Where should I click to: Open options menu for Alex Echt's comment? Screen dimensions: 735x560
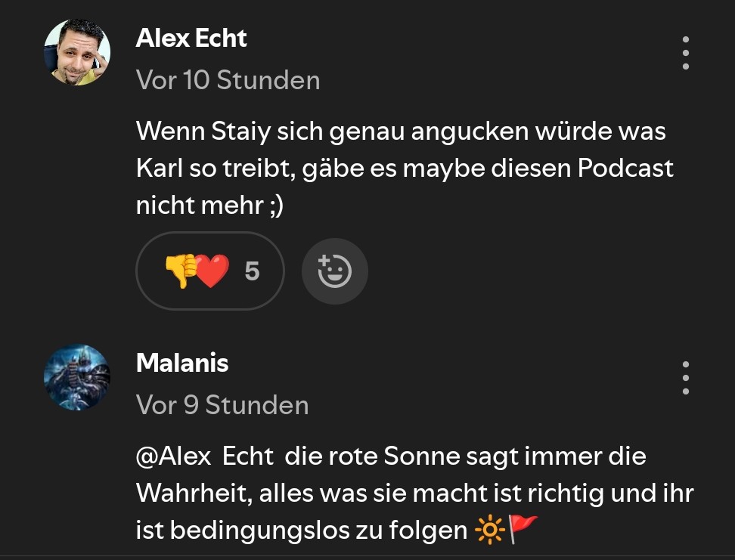coord(685,53)
